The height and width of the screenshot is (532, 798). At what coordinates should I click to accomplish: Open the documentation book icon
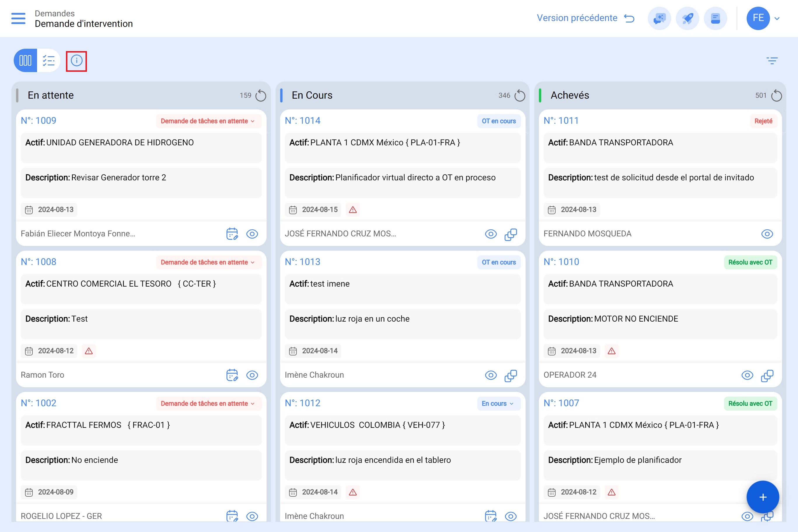715,18
